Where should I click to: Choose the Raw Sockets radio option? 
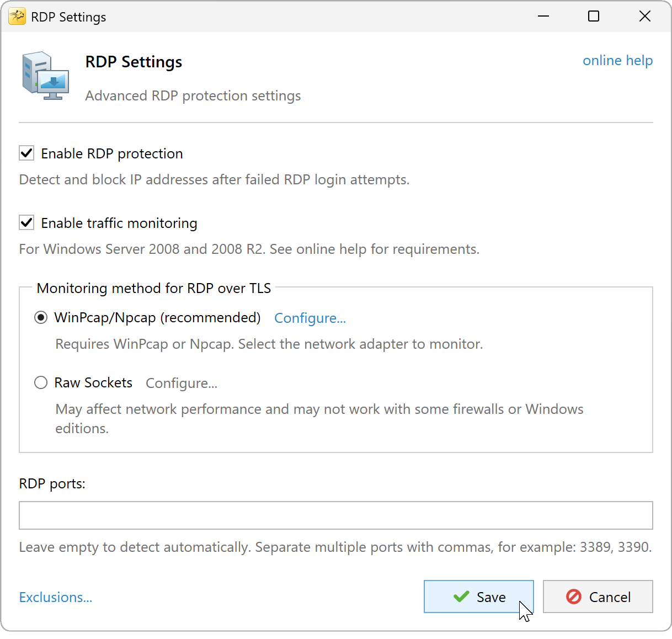[x=41, y=382]
